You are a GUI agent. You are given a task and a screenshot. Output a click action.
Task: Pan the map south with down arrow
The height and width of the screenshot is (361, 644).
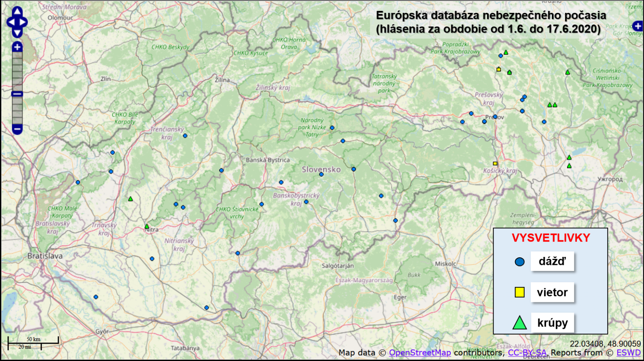click(x=17, y=32)
